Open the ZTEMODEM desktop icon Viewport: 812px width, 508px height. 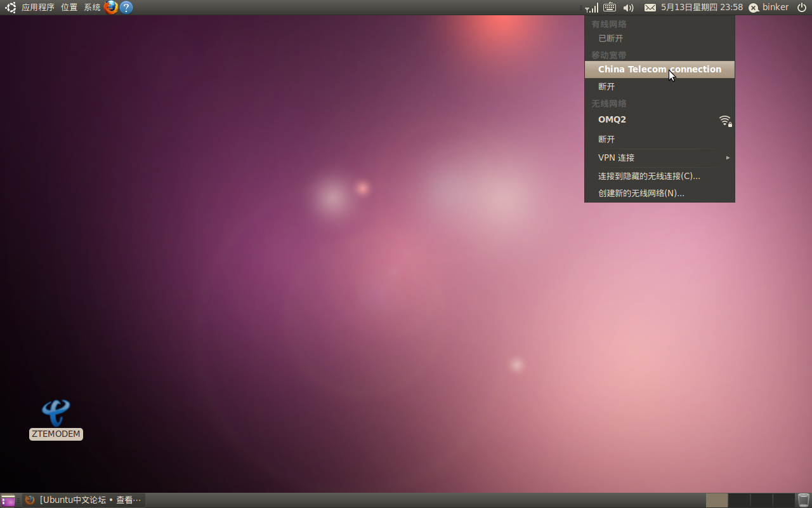56,419
